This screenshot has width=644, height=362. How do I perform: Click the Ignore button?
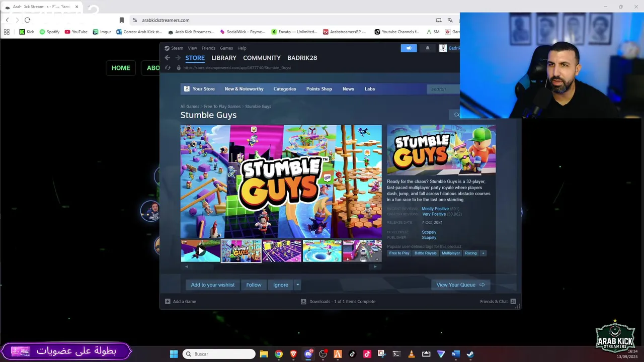click(280, 285)
